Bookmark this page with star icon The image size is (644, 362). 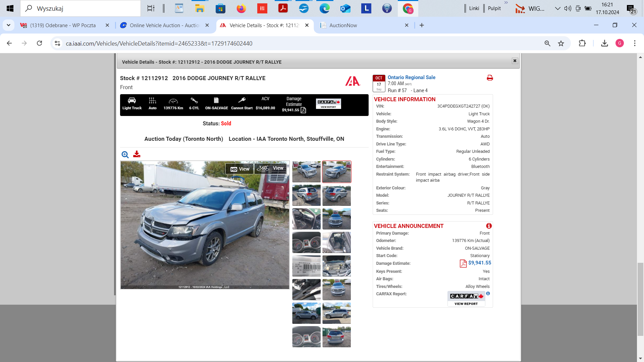coord(561,43)
